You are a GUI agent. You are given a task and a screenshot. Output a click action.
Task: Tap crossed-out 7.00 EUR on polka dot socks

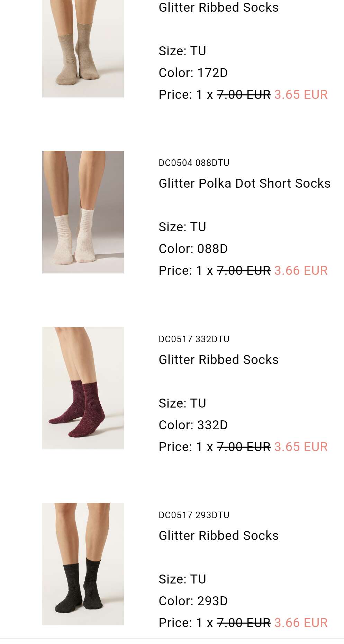244,271
